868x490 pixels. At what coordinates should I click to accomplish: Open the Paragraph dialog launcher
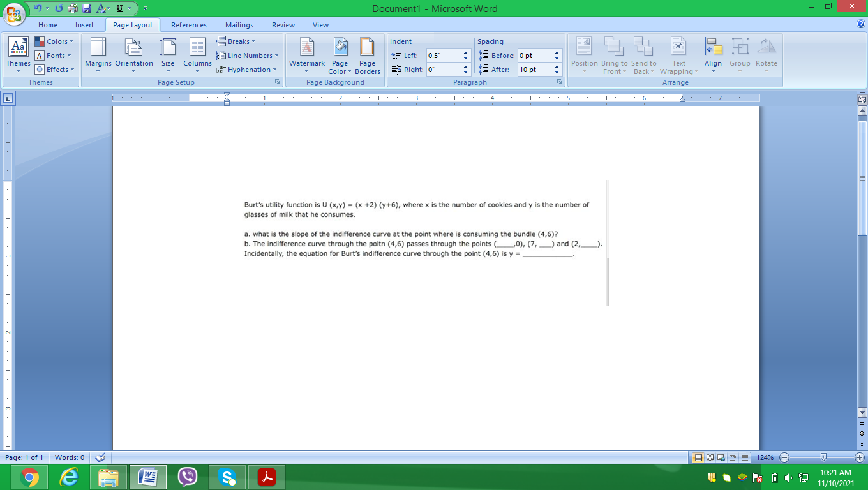(558, 82)
